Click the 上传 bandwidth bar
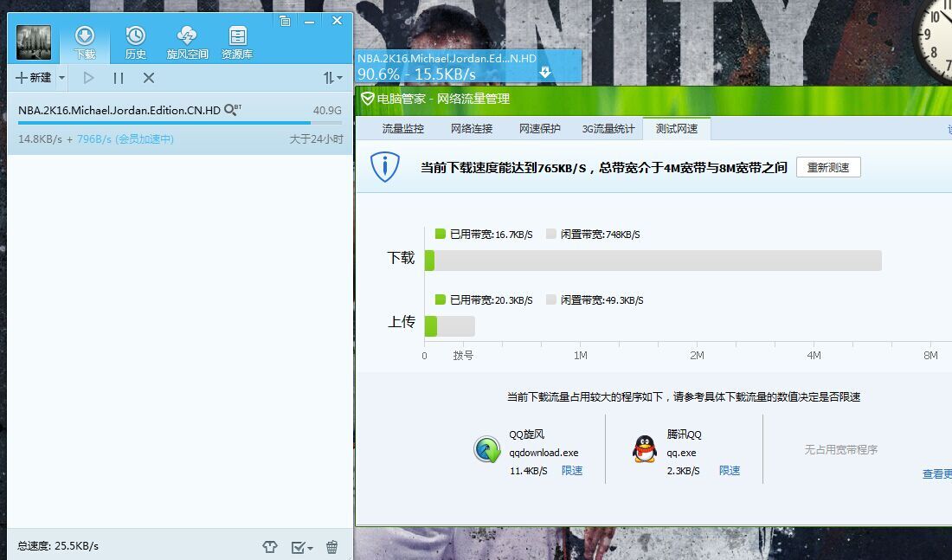Screen dimensions: 952x560 coord(450,326)
